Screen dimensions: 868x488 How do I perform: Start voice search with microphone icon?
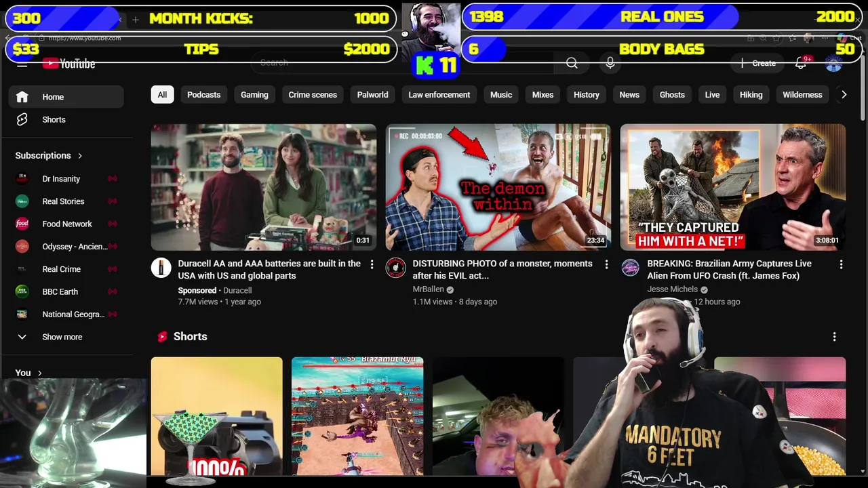(x=610, y=63)
